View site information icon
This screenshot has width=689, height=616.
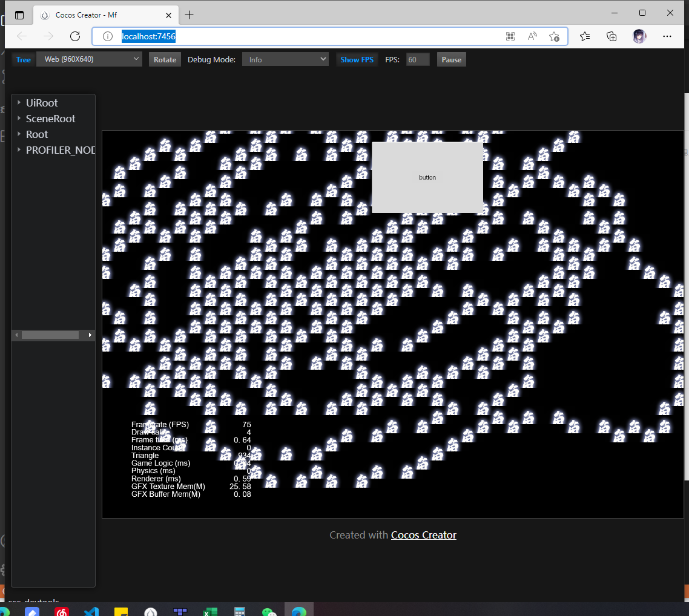coord(108,36)
